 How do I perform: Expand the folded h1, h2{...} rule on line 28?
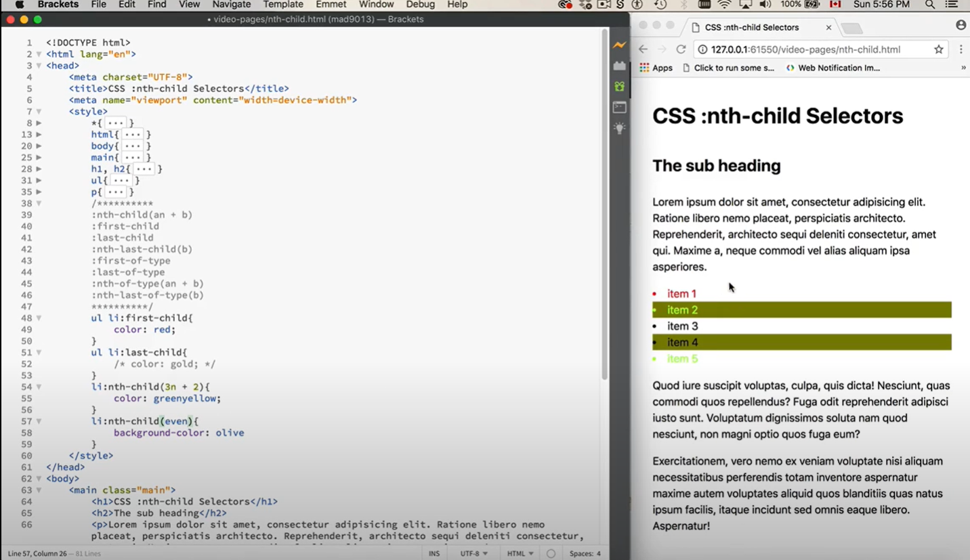pos(39,169)
